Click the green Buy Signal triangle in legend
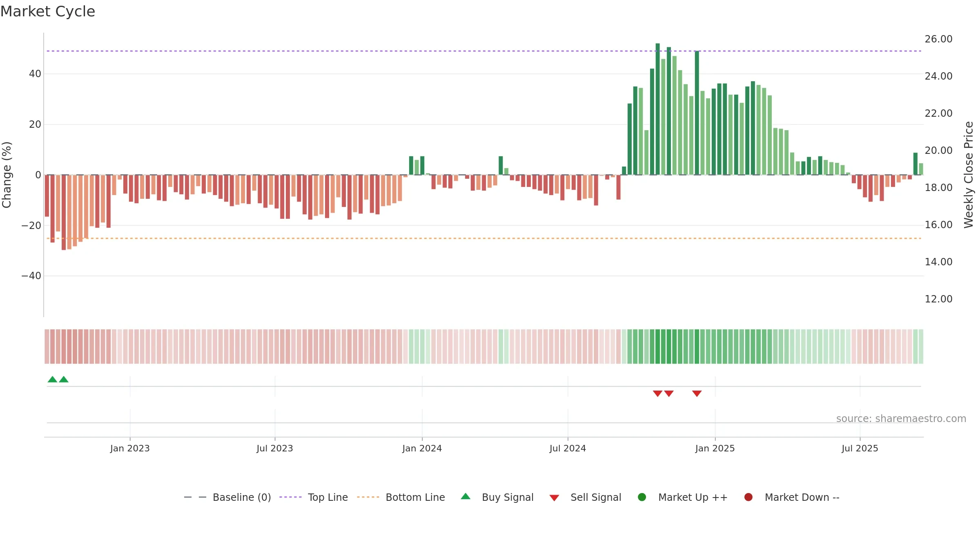 pyautogui.click(x=465, y=497)
